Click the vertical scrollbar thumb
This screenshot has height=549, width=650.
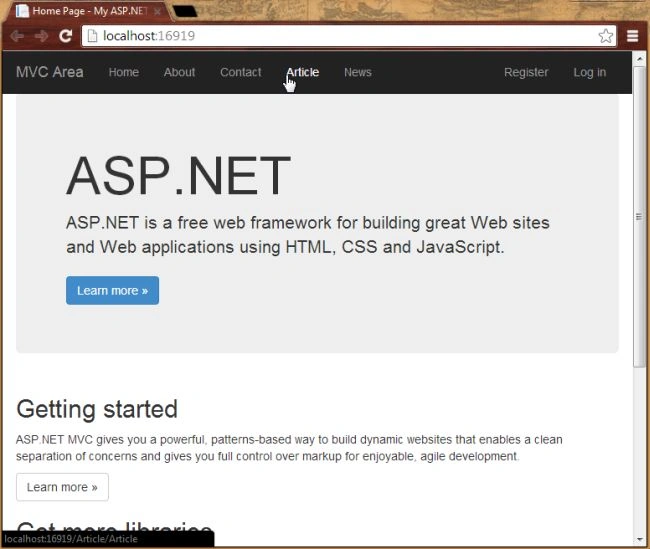[x=639, y=216]
